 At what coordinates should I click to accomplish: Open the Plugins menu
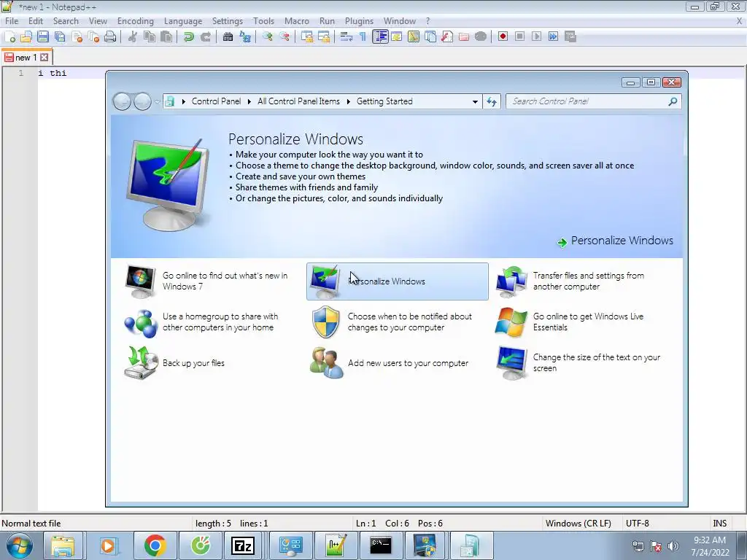(x=359, y=21)
